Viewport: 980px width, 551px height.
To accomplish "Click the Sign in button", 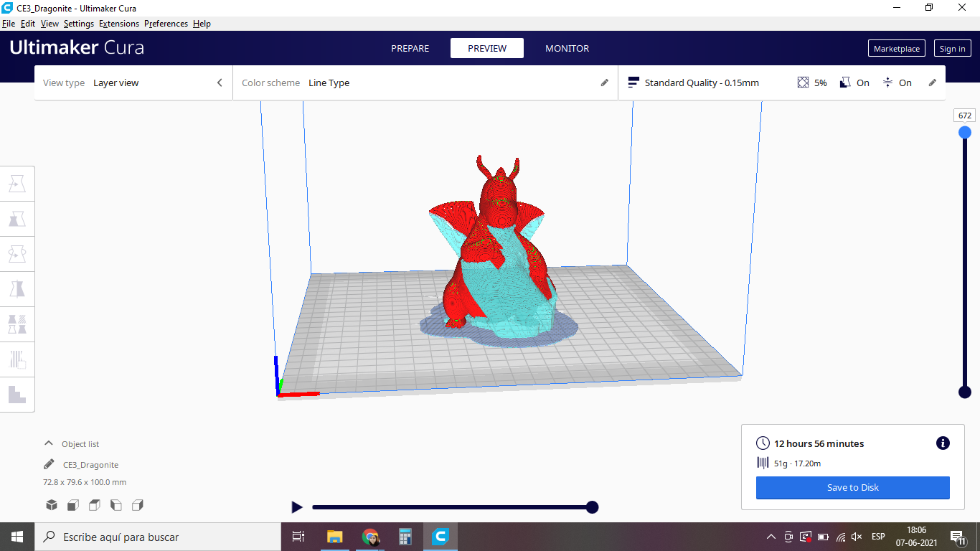I will (x=953, y=48).
